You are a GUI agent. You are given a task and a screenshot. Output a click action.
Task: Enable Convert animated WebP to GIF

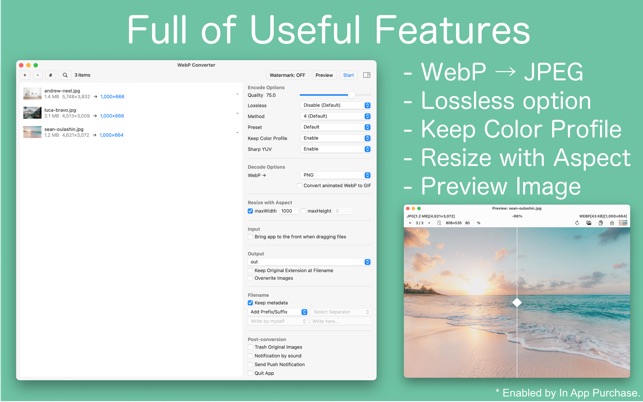click(299, 185)
